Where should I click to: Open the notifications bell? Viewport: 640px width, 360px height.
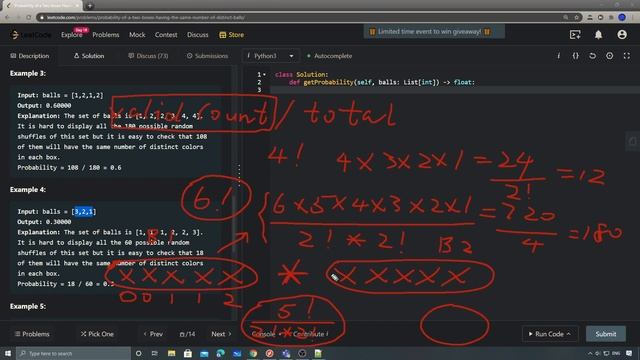coord(598,35)
